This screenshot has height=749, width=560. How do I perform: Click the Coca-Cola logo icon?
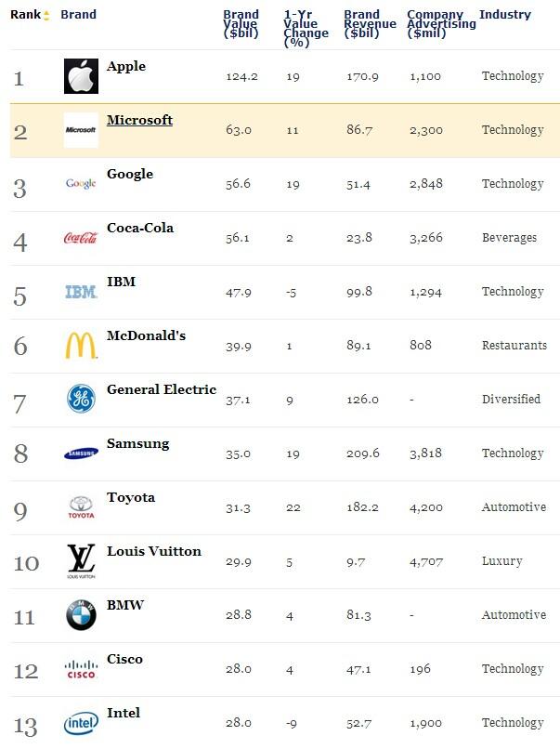click(x=81, y=238)
